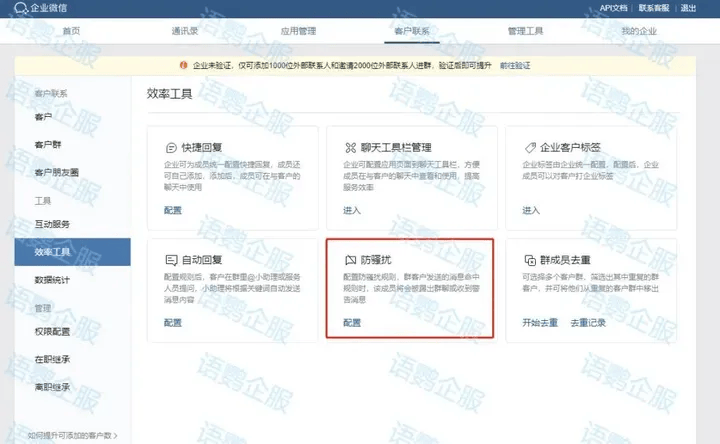This screenshot has height=444, width=720.
Task: Click the 企业客户标签 tag icon
Action: (x=530, y=146)
